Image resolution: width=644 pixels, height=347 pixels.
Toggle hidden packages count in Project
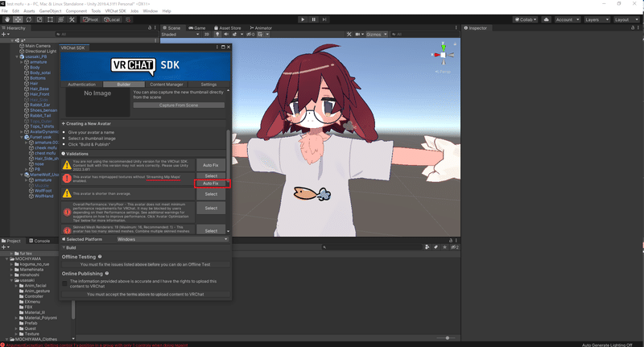(455, 247)
